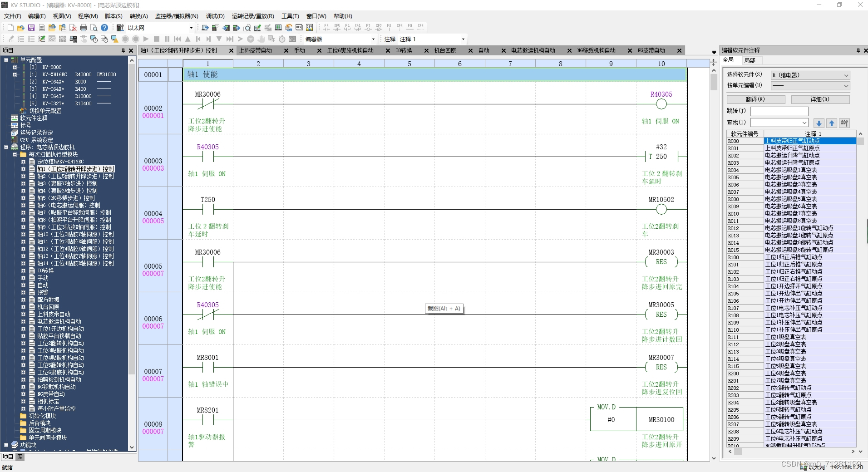Insert SF4 parallel closed contact
This screenshot has width=868, height=472.
[x=358, y=27]
